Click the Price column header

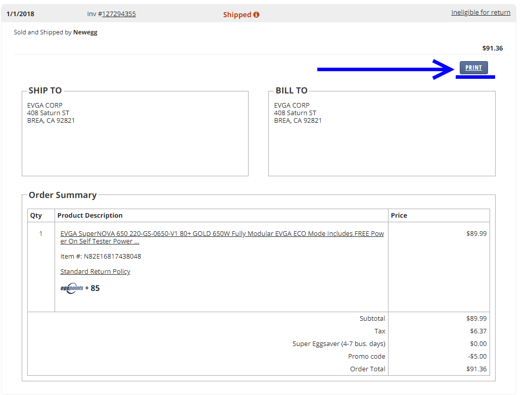point(399,216)
